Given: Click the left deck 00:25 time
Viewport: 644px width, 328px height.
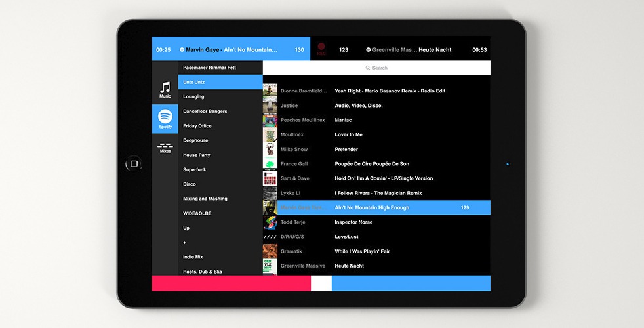Looking at the screenshot, I should (x=163, y=50).
